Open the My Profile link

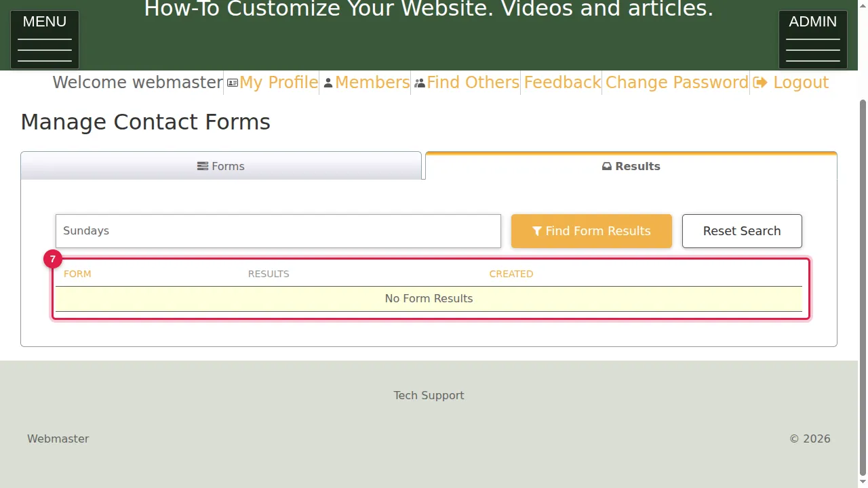coord(279,83)
